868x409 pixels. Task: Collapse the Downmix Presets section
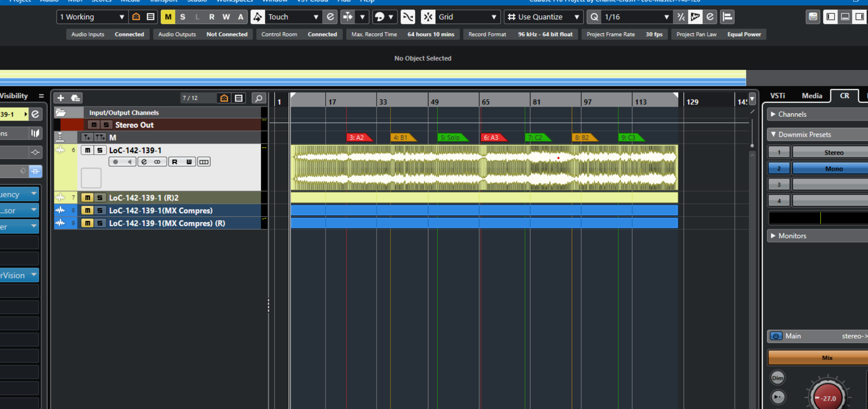pyautogui.click(x=773, y=134)
